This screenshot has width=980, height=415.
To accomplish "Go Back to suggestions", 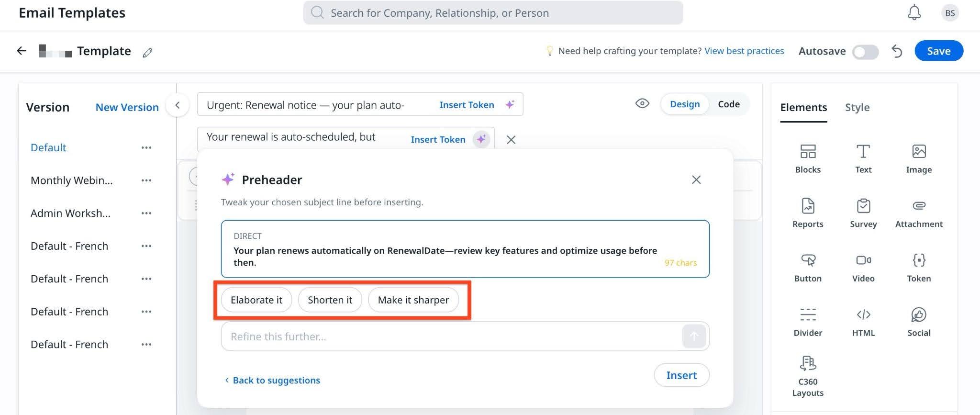I will click(x=272, y=380).
